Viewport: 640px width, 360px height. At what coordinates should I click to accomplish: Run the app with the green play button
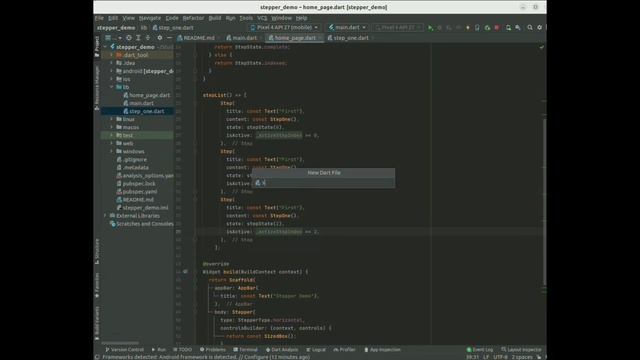pos(430,27)
